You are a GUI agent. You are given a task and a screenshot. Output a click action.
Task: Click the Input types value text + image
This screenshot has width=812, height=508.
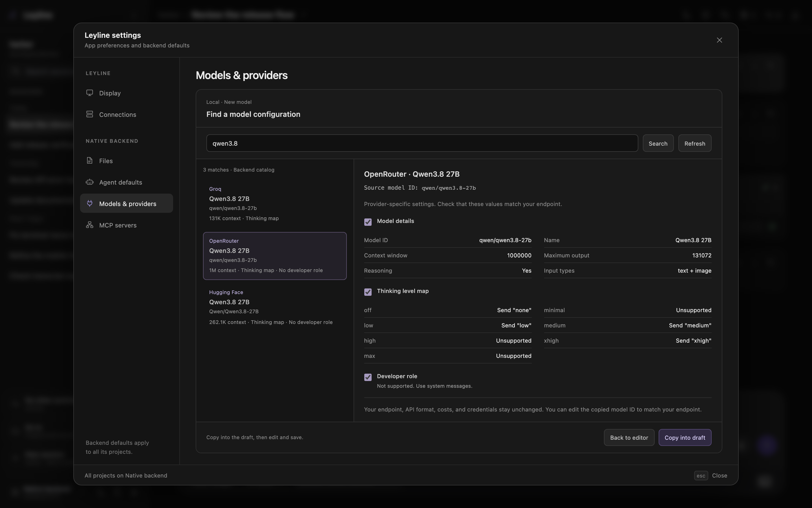pos(694,270)
